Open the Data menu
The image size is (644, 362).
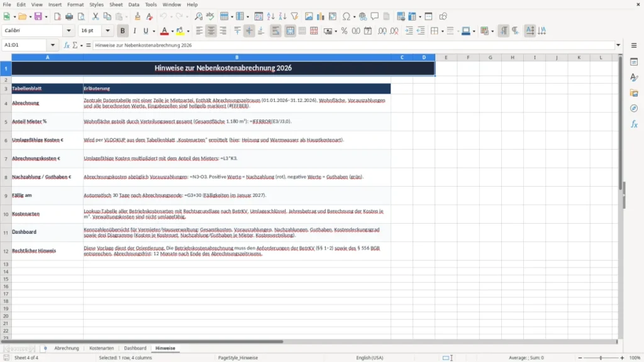click(133, 4)
